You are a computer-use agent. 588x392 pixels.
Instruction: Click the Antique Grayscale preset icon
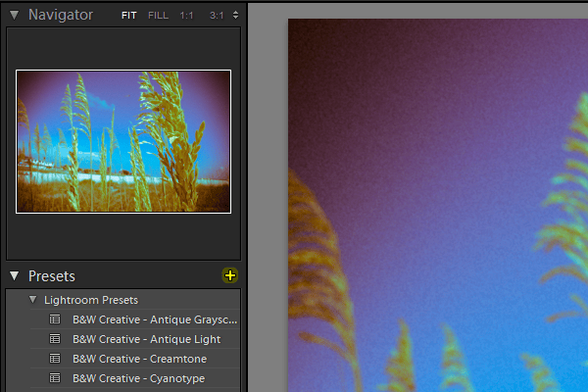[55, 319]
